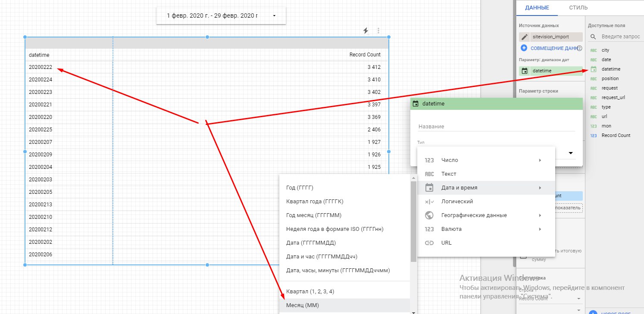
Task: Choose Дата и час (ГГГГММДДчч) format
Action: [x=345, y=257]
